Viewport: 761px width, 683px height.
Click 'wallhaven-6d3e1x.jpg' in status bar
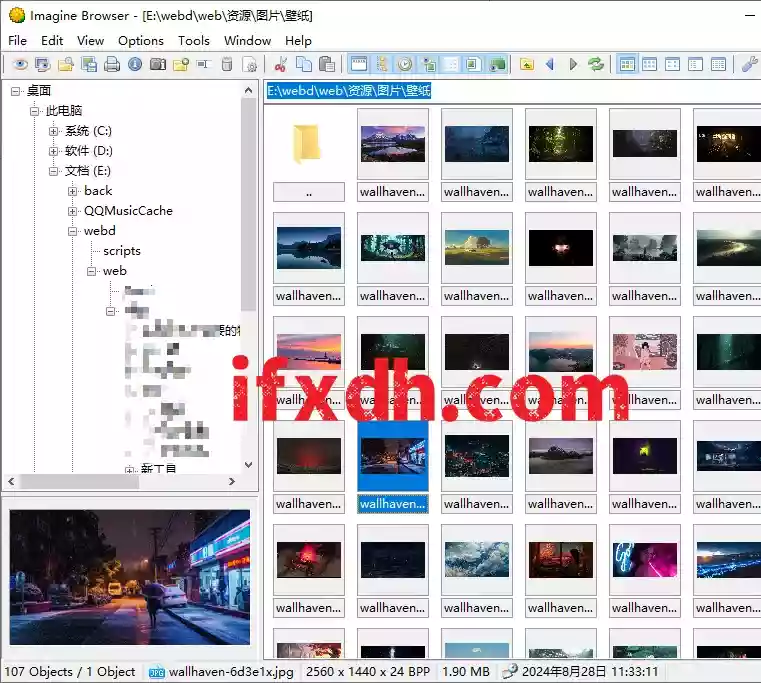coord(231,672)
